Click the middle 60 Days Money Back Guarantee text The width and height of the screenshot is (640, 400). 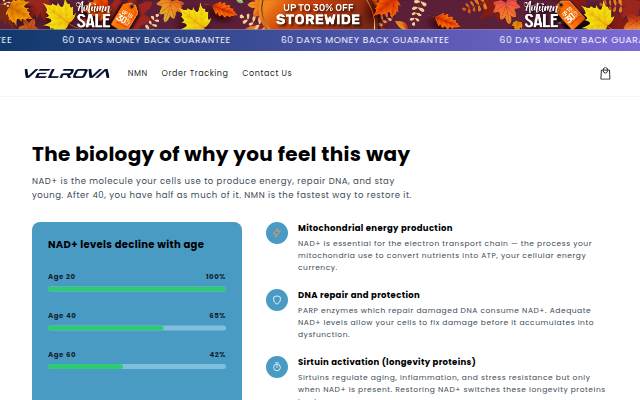click(365, 40)
